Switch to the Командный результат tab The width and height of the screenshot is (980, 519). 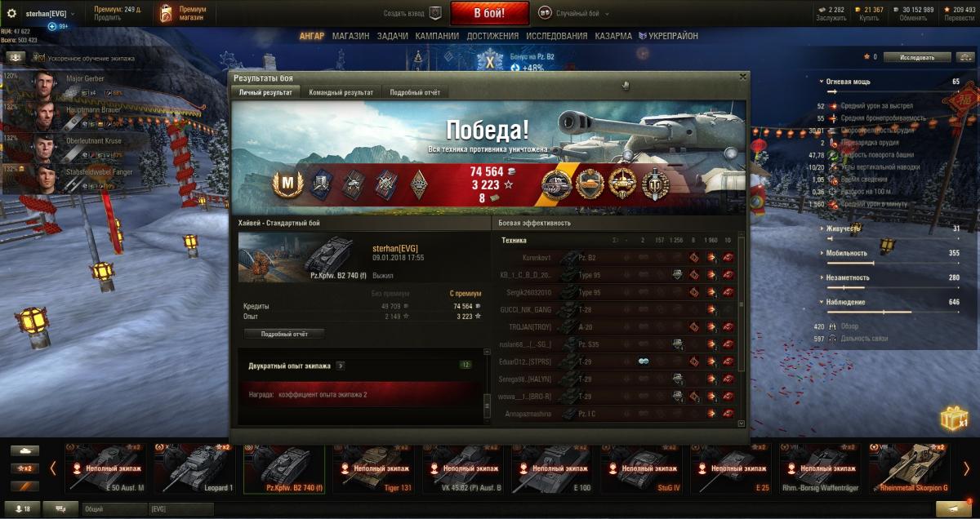coord(341,92)
